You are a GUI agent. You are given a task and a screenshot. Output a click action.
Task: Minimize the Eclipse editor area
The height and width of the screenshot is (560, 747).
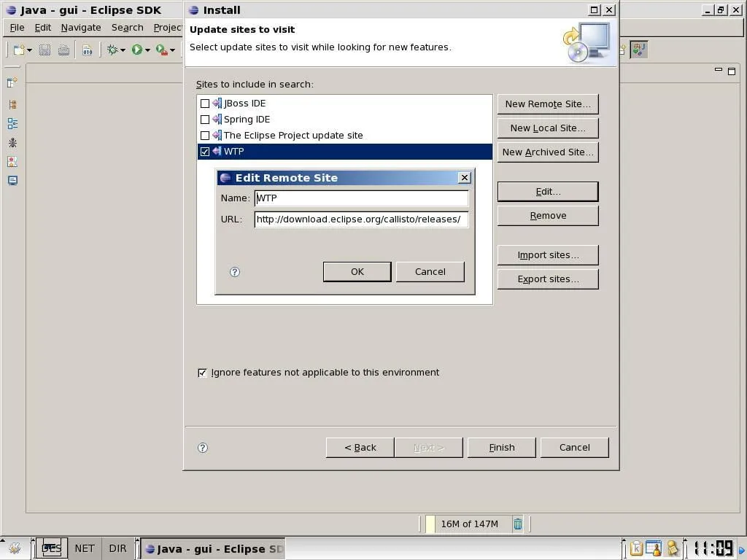click(719, 70)
